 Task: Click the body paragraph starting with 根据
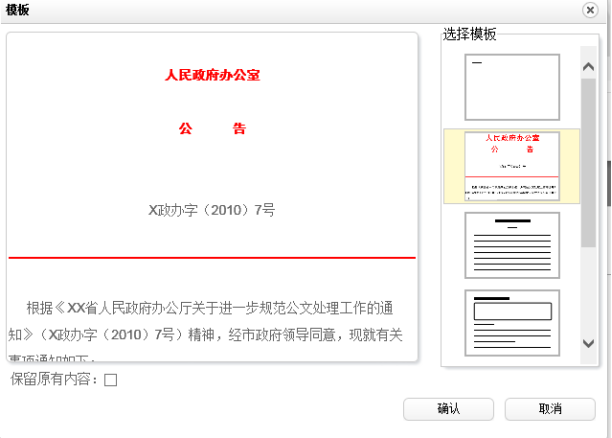click(x=212, y=320)
